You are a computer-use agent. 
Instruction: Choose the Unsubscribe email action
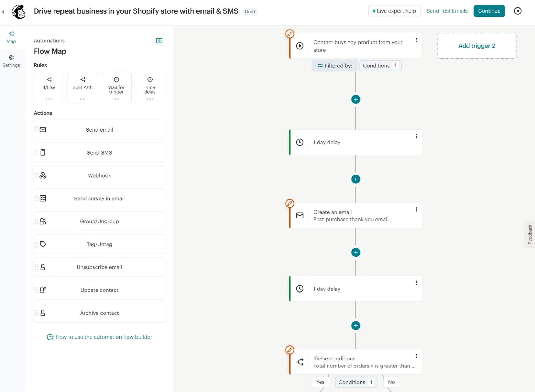pyautogui.click(x=100, y=267)
